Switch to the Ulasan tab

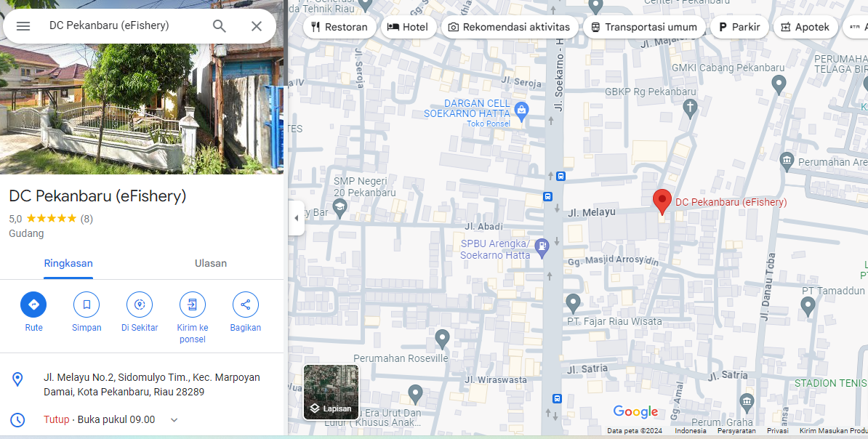click(x=210, y=264)
